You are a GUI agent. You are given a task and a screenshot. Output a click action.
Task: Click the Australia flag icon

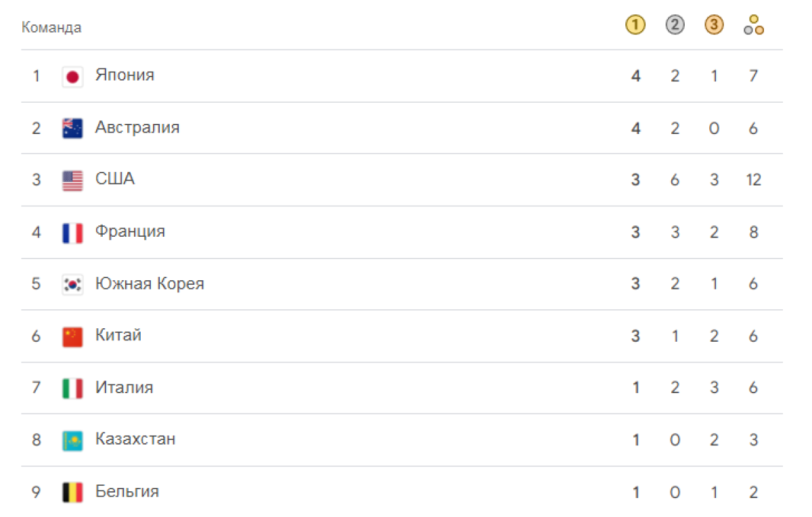click(72, 129)
